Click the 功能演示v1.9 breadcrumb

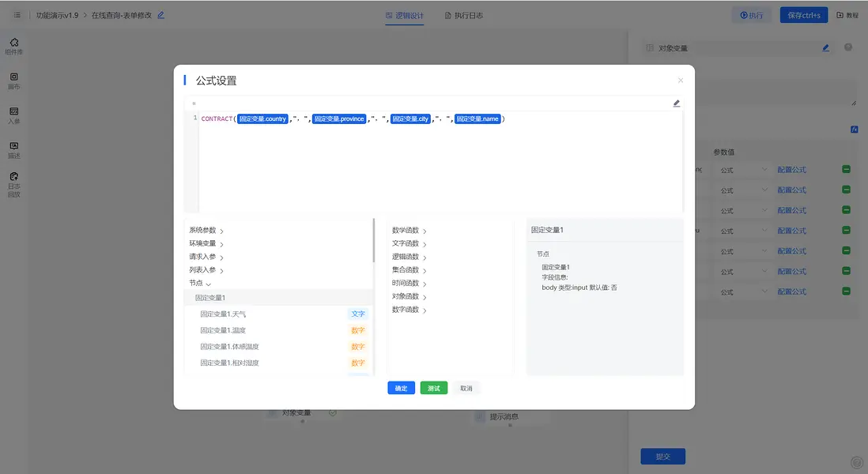click(57, 15)
